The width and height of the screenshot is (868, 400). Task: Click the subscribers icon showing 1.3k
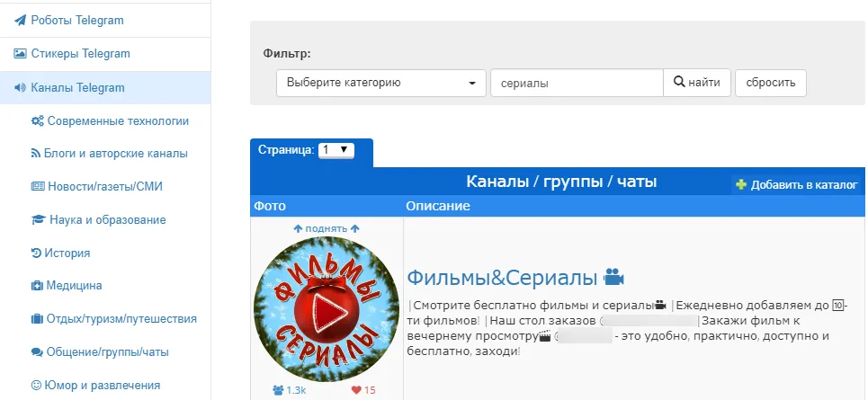click(x=279, y=390)
